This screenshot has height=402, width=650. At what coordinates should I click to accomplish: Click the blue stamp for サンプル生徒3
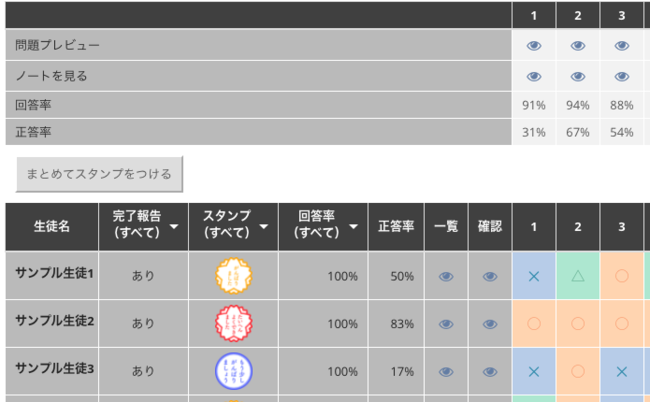pyautogui.click(x=234, y=371)
